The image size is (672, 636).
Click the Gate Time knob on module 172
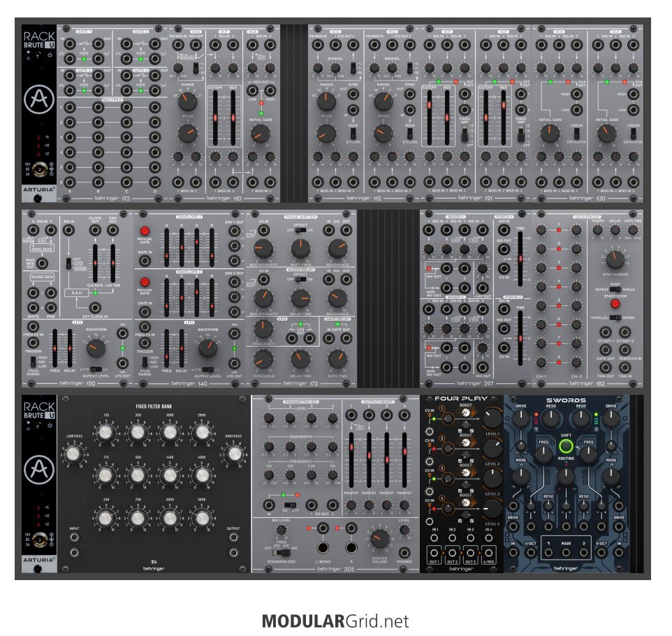(x=337, y=359)
